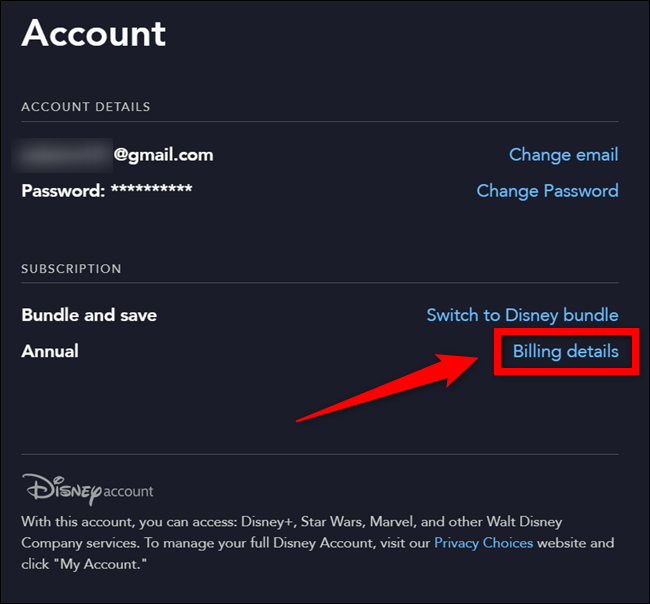This screenshot has height=604, width=650.
Task: Click the @gmail.com email address text
Action: [x=163, y=155]
